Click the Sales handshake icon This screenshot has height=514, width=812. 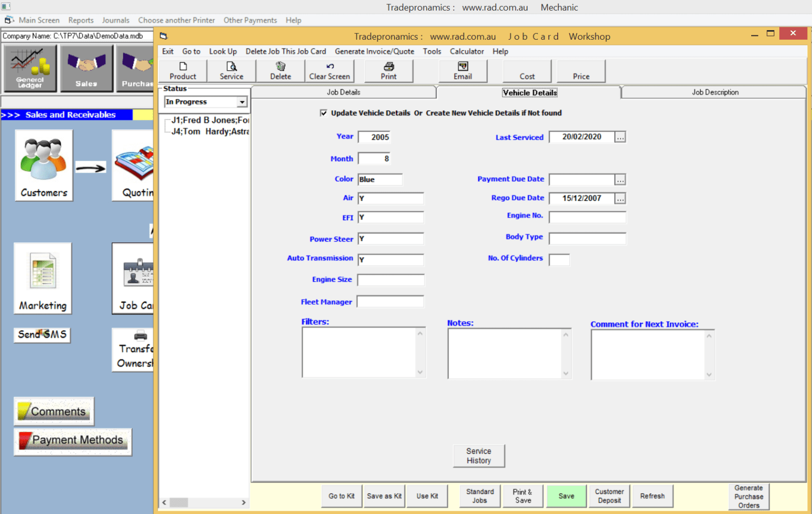click(86, 68)
